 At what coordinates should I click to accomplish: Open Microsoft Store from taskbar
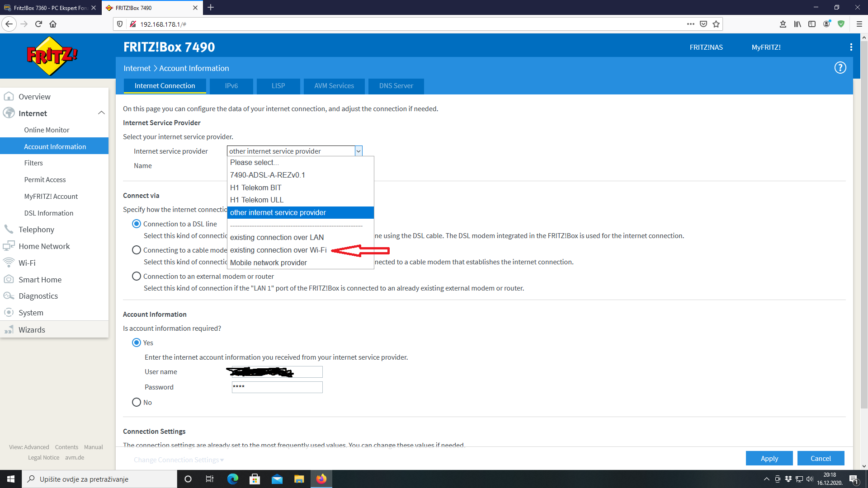pos(255,479)
